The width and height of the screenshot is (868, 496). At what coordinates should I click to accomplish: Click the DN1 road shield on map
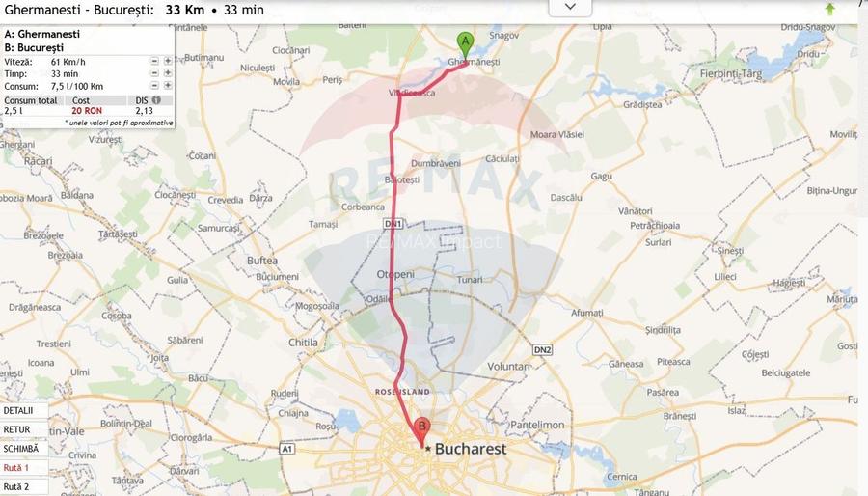point(393,224)
